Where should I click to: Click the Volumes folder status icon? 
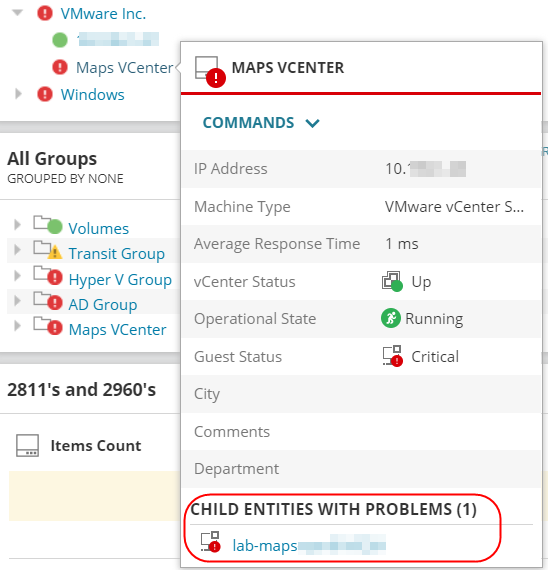(x=48, y=225)
